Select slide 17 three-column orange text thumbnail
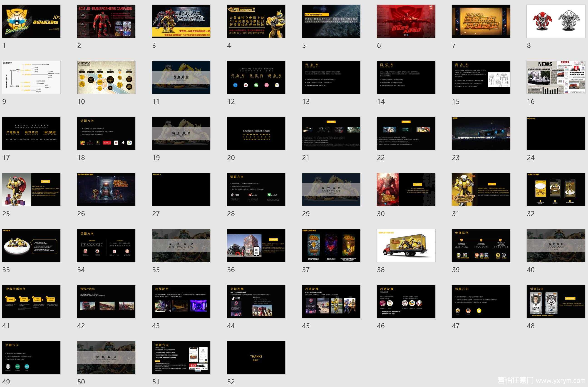This screenshot has height=387, width=588. 31,133
